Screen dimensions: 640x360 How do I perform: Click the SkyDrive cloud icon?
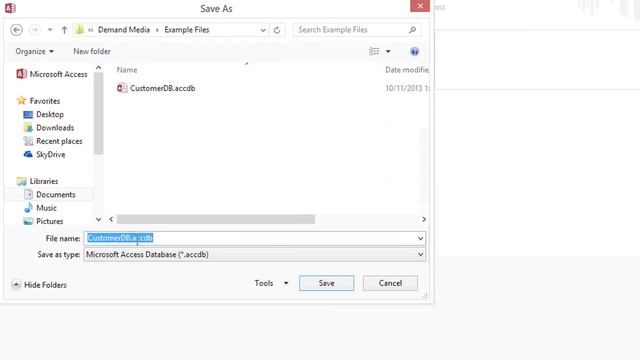pos(28,154)
